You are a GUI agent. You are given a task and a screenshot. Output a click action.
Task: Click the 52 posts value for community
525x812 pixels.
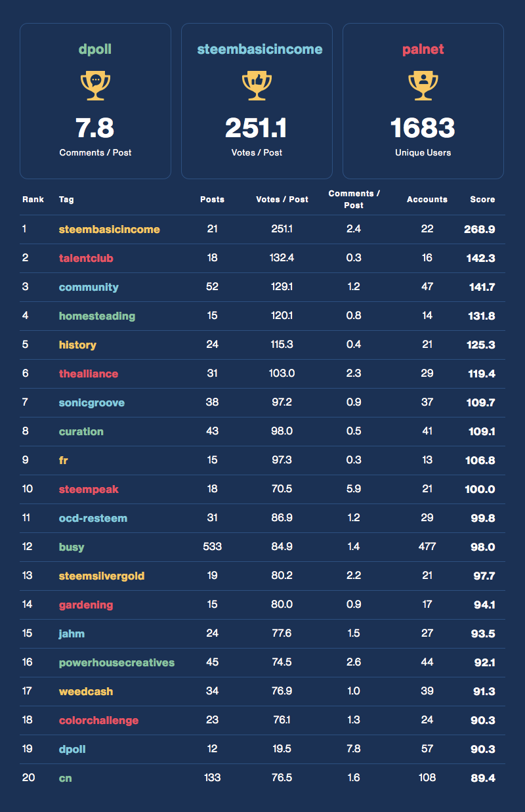213,287
